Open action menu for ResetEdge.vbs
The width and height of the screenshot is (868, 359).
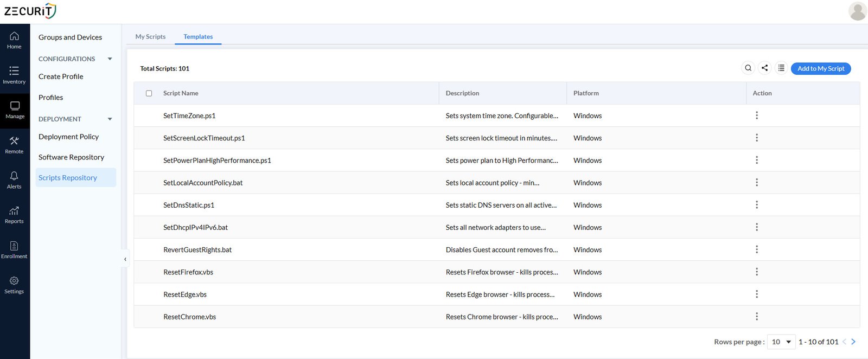[757, 294]
